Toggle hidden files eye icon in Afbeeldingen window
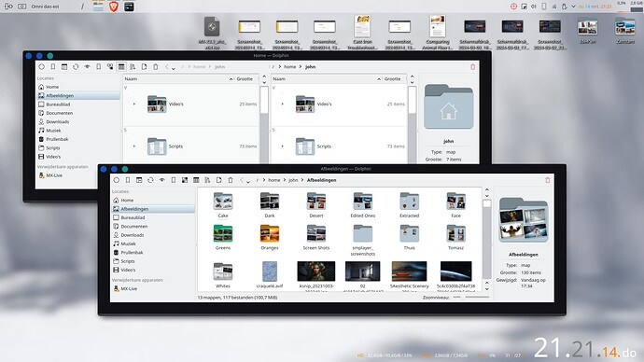Viewport: 644px width, 362px height. click(x=161, y=180)
